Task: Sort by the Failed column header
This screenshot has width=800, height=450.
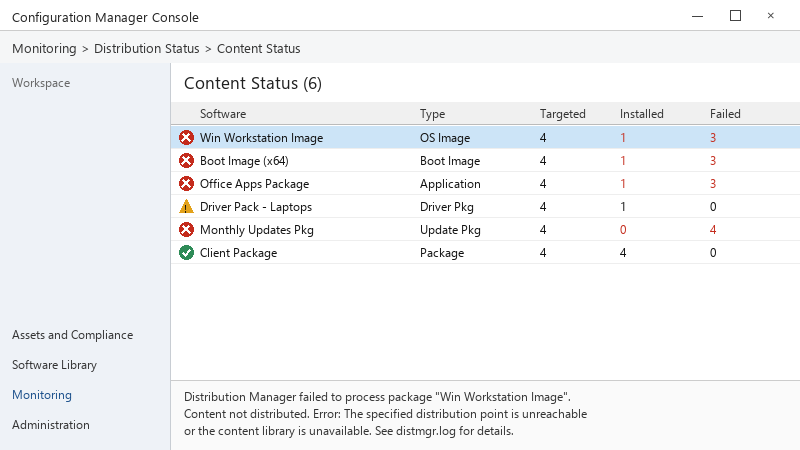Action: [x=725, y=114]
